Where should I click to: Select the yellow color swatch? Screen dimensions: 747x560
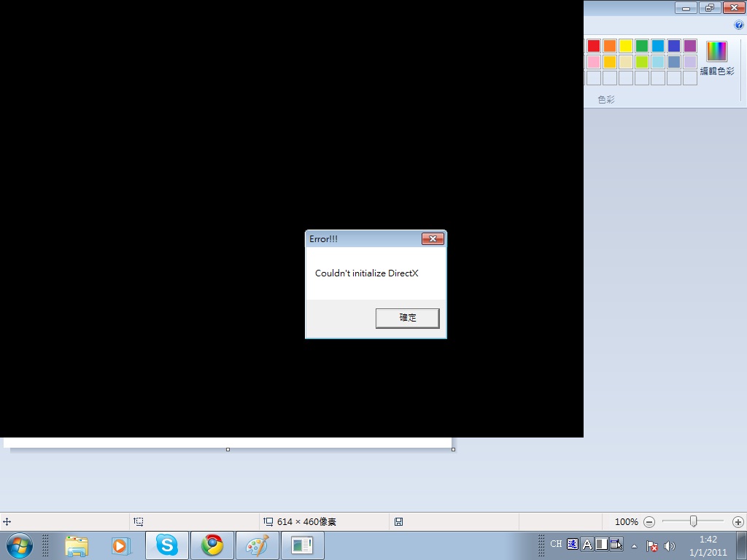pyautogui.click(x=626, y=46)
